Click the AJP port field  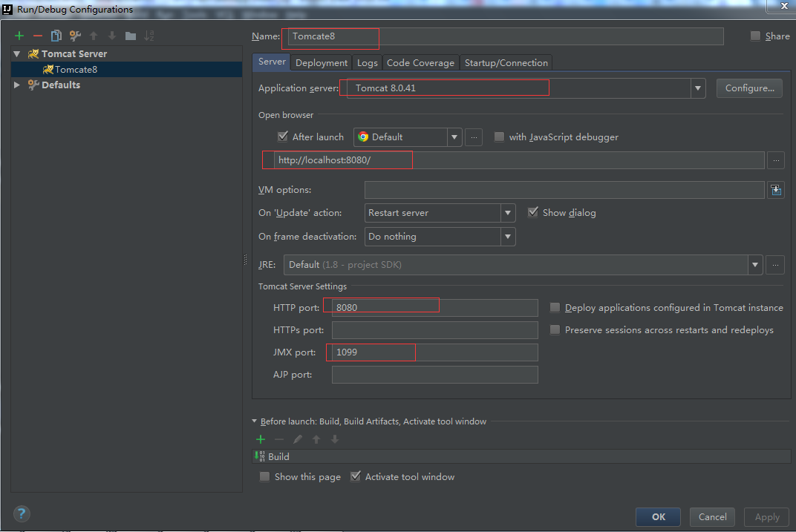point(434,375)
